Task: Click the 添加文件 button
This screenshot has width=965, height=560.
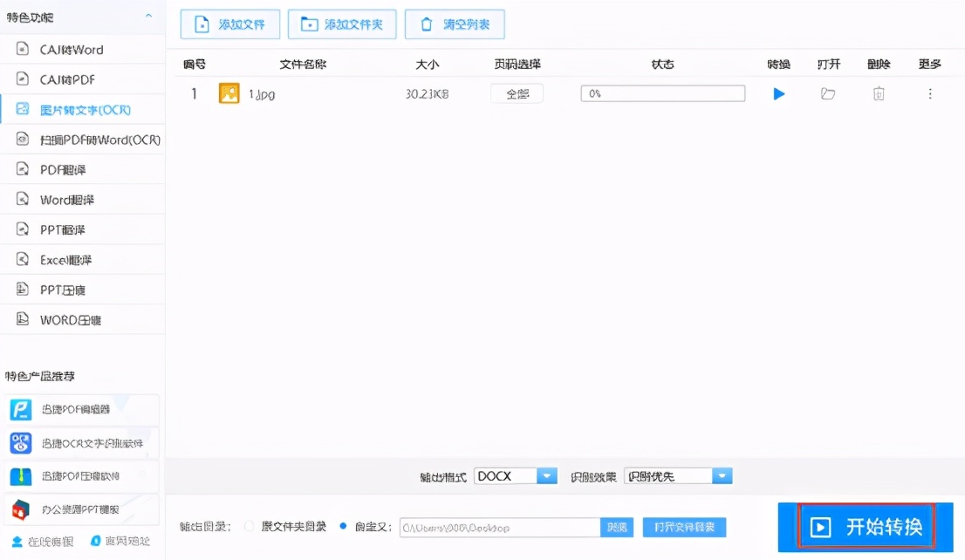Action: pyautogui.click(x=230, y=24)
